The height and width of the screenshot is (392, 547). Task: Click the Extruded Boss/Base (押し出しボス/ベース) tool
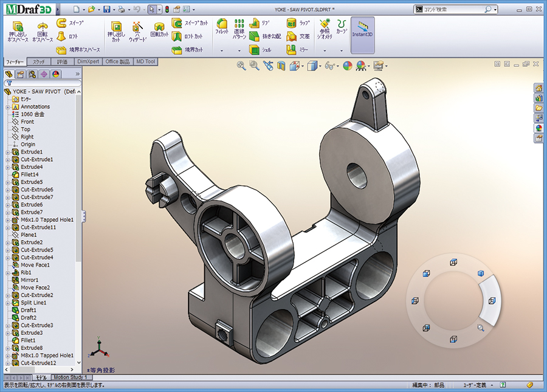coord(18,32)
